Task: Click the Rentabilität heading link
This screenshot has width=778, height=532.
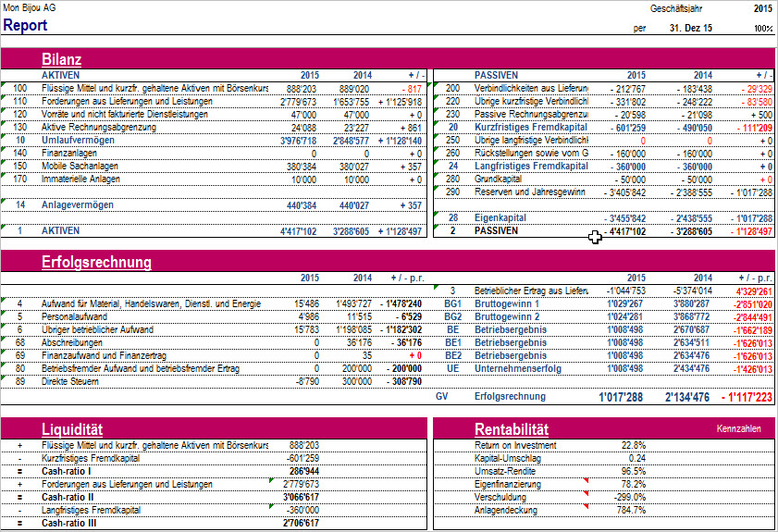Action: click(x=512, y=429)
